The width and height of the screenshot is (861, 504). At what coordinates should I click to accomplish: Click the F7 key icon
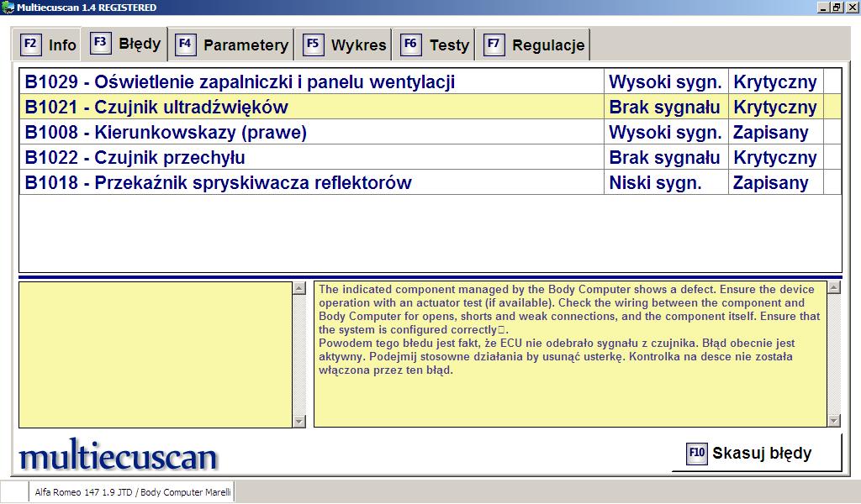[494, 45]
